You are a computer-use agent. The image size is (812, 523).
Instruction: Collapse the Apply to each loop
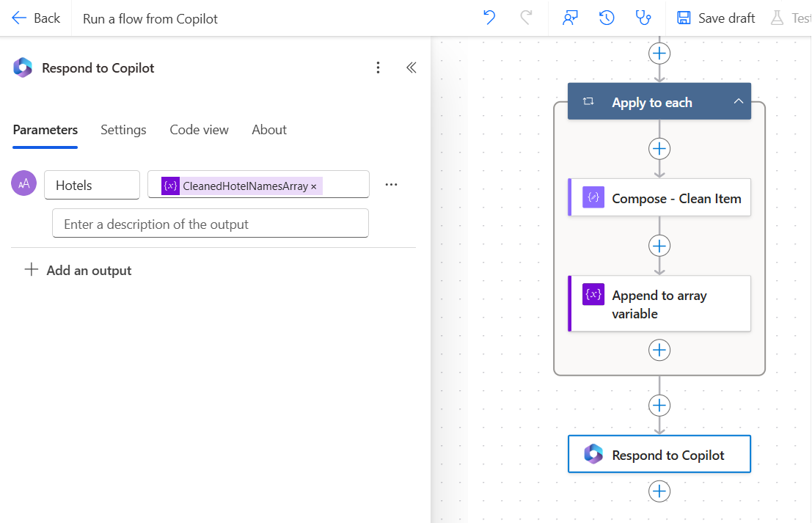pos(738,103)
